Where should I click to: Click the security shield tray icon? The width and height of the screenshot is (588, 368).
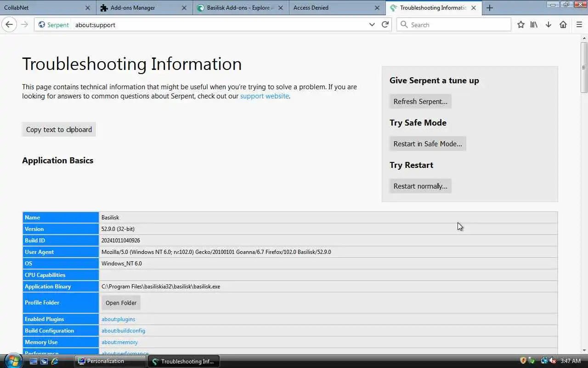coord(523,361)
